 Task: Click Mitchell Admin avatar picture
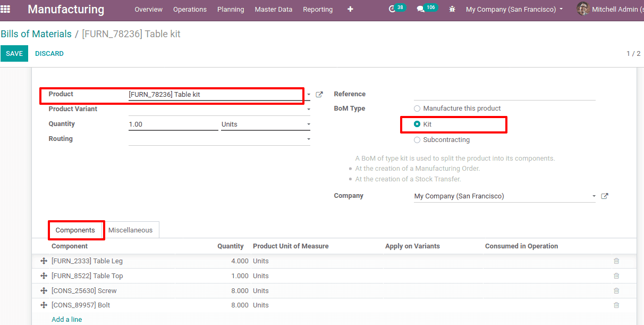(x=583, y=9)
